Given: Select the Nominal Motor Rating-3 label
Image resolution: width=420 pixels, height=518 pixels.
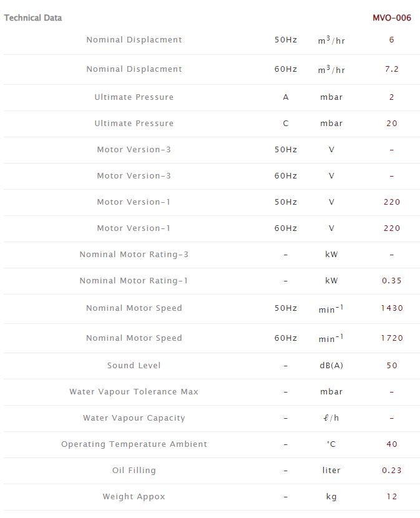Looking at the screenshot, I should (134, 254).
